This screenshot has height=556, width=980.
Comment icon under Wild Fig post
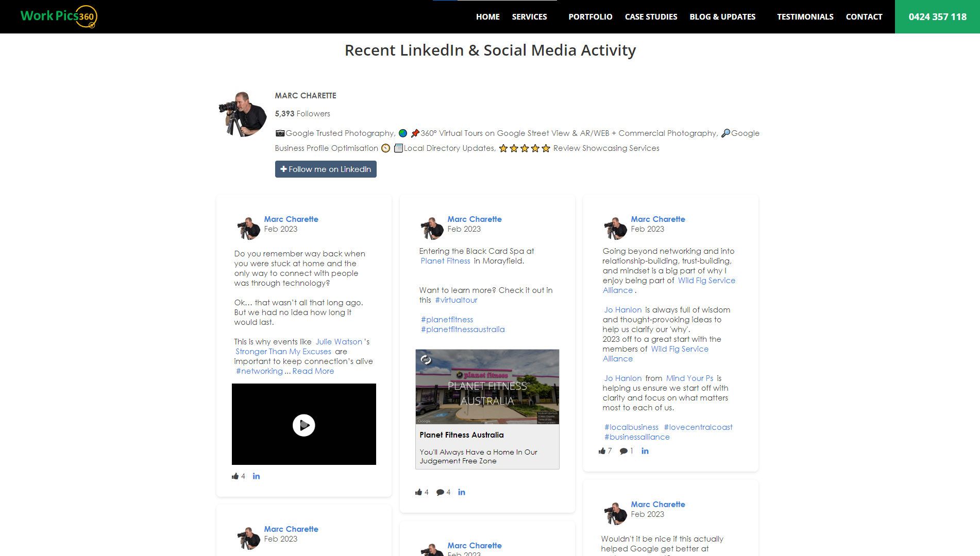pos(623,451)
